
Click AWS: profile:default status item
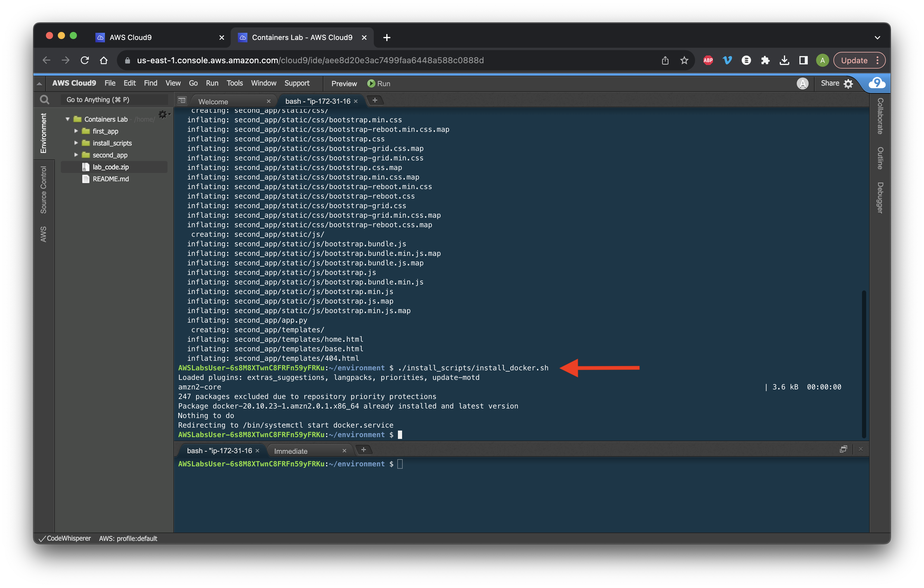coord(128,539)
